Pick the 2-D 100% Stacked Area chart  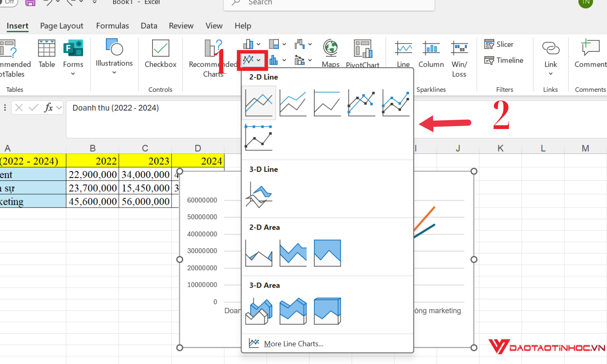[327, 253]
